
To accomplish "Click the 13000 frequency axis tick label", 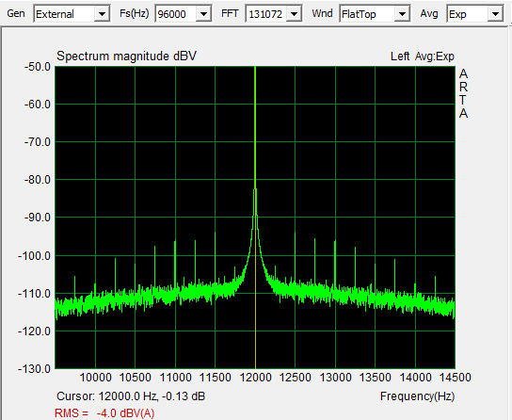I will pyautogui.click(x=335, y=378).
